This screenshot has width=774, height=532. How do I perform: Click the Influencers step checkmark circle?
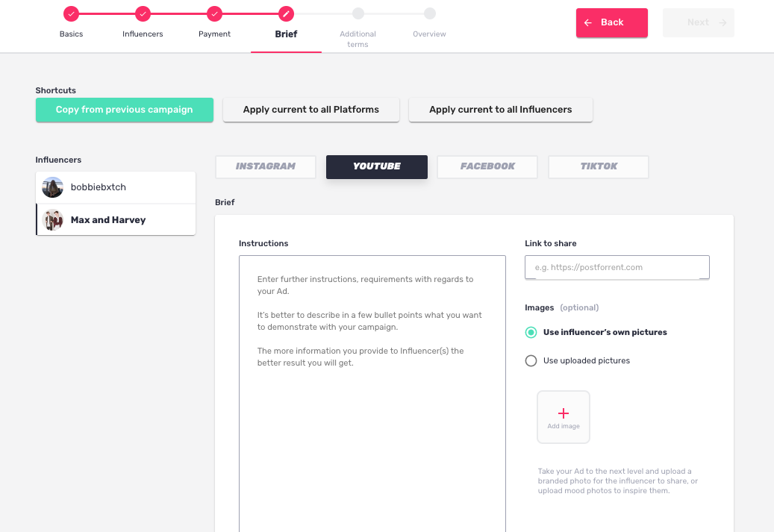pyautogui.click(x=143, y=14)
